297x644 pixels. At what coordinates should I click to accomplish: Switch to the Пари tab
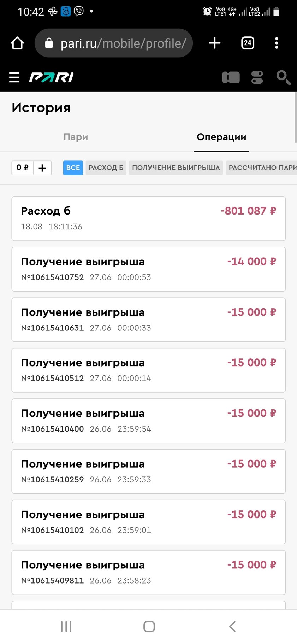pyautogui.click(x=76, y=137)
